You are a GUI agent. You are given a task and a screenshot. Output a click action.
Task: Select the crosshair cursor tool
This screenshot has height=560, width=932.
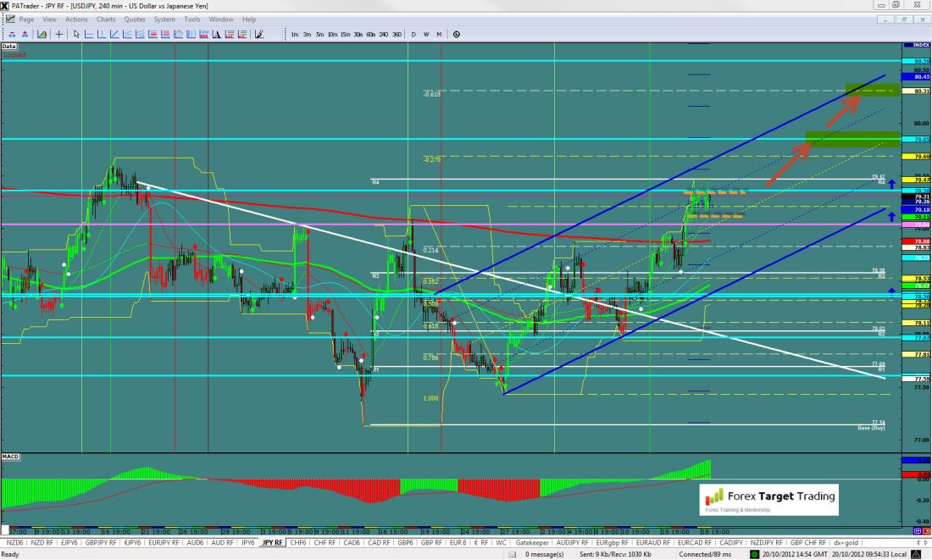(x=58, y=35)
